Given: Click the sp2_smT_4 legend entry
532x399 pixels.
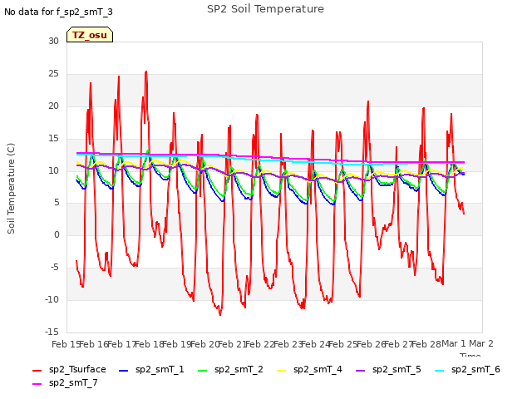Looking at the screenshot, I should (x=309, y=369).
